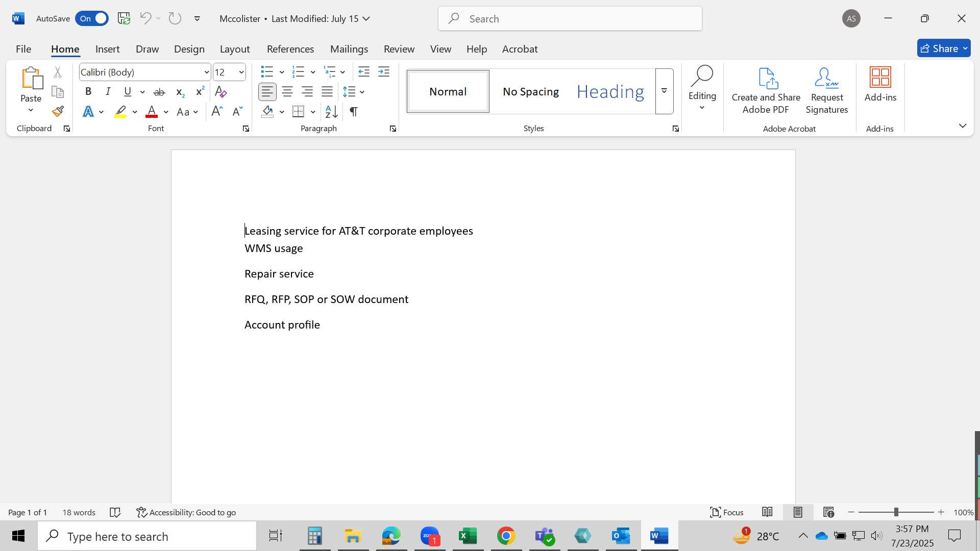The width and height of the screenshot is (980, 551).
Task: Open the File menu
Action: click(x=23, y=49)
